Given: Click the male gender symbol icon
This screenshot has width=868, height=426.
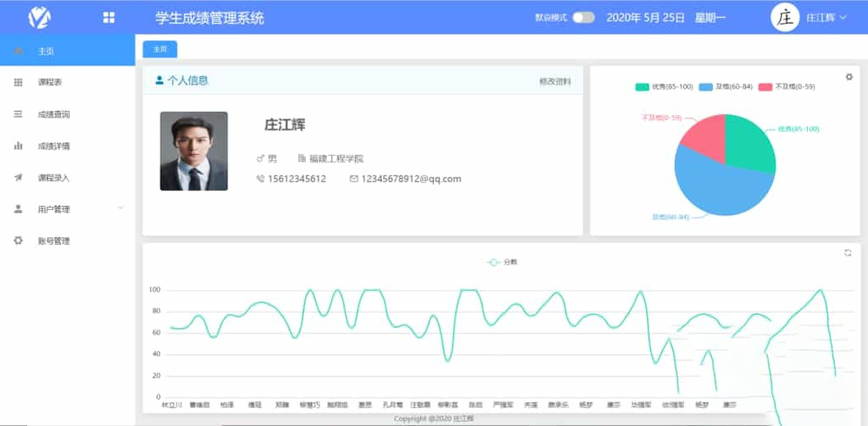Looking at the screenshot, I should click(x=260, y=158).
